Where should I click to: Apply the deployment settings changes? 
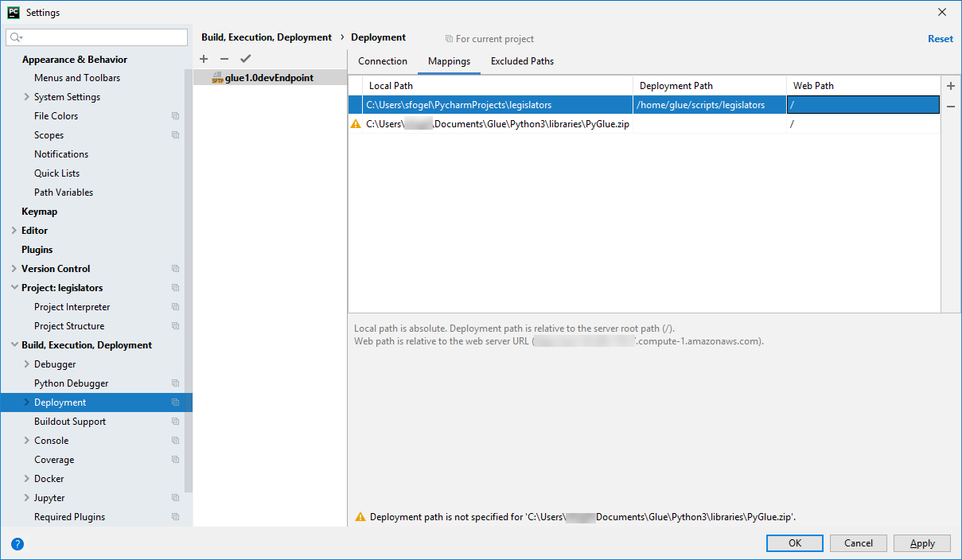(x=921, y=542)
